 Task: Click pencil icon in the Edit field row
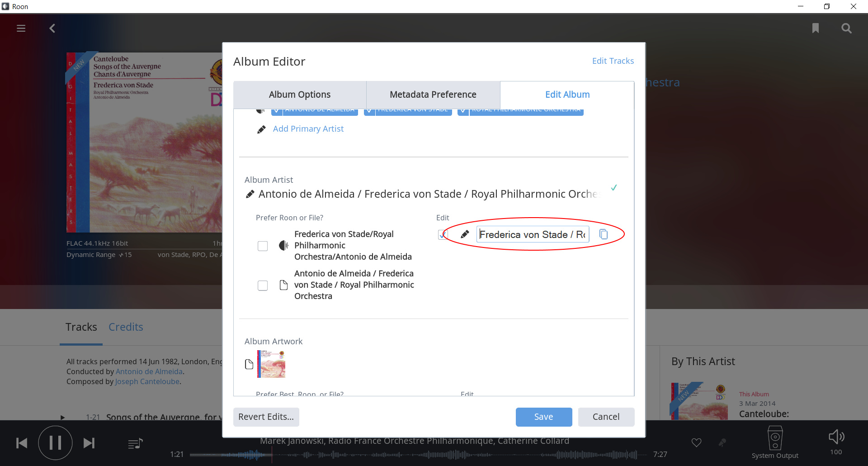464,234
